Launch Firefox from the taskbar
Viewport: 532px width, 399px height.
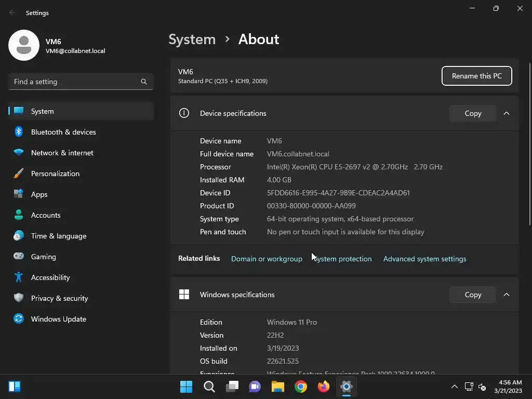click(323, 387)
